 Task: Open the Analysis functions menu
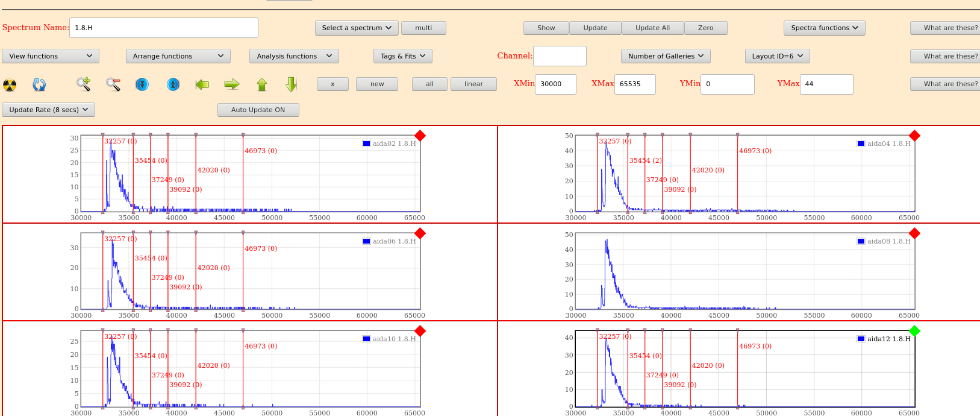pos(294,56)
